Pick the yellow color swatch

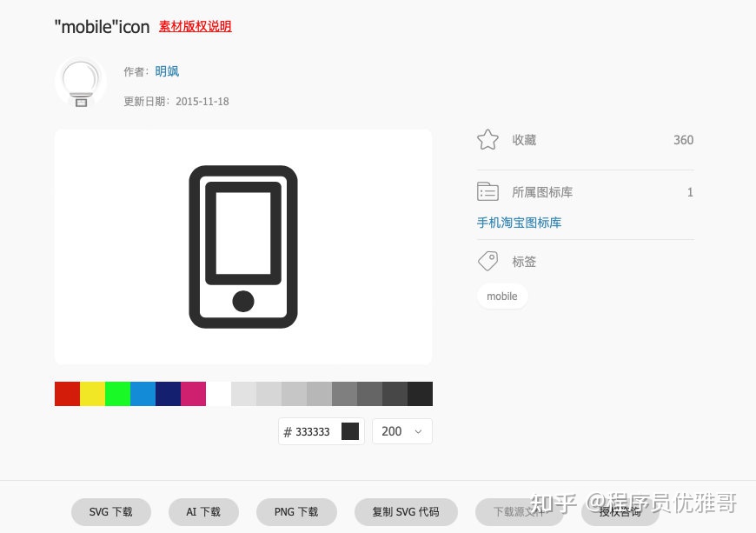tap(93, 394)
